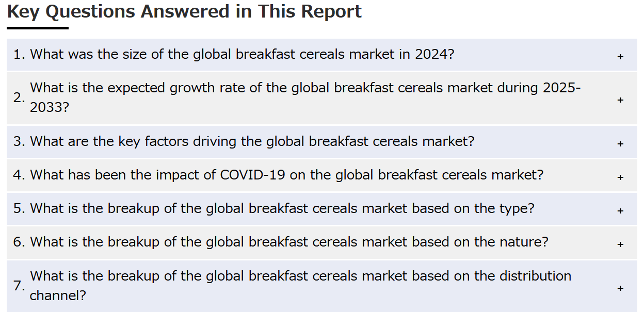Open breakup based on the nature question
The height and width of the screenshot is (312, 644).
tap(322, 242)
